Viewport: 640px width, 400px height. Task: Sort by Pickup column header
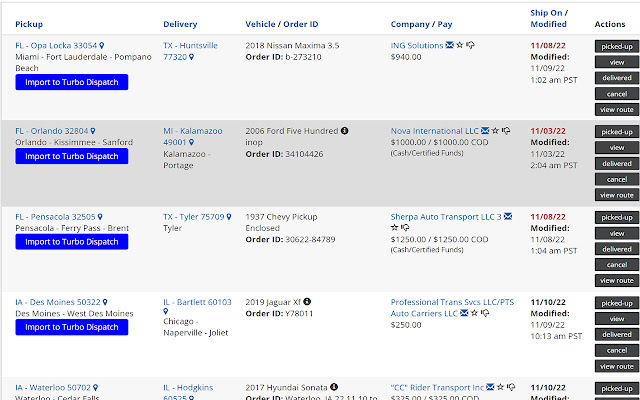[29, 24]
